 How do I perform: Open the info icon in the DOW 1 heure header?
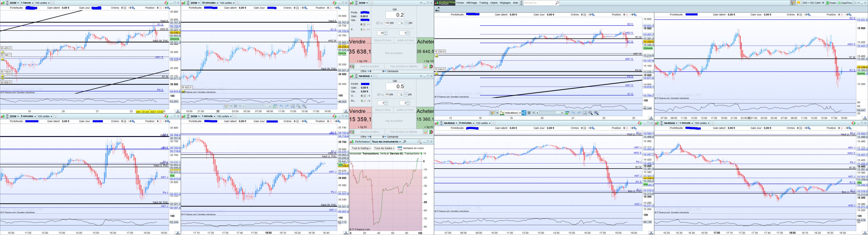(x=53, y=3)
